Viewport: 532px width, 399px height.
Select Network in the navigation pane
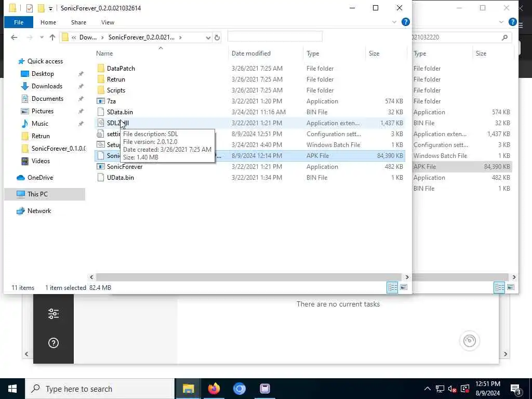(x=39, y=211)
